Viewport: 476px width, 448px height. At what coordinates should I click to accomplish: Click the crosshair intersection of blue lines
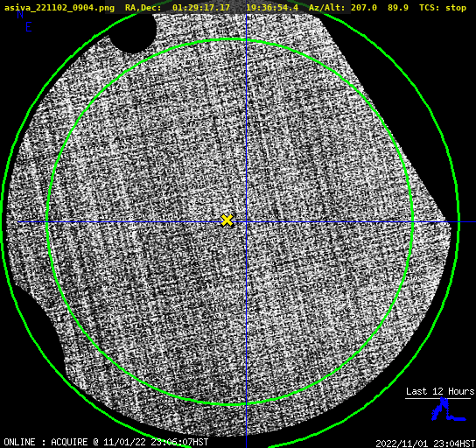coord(246,222)
